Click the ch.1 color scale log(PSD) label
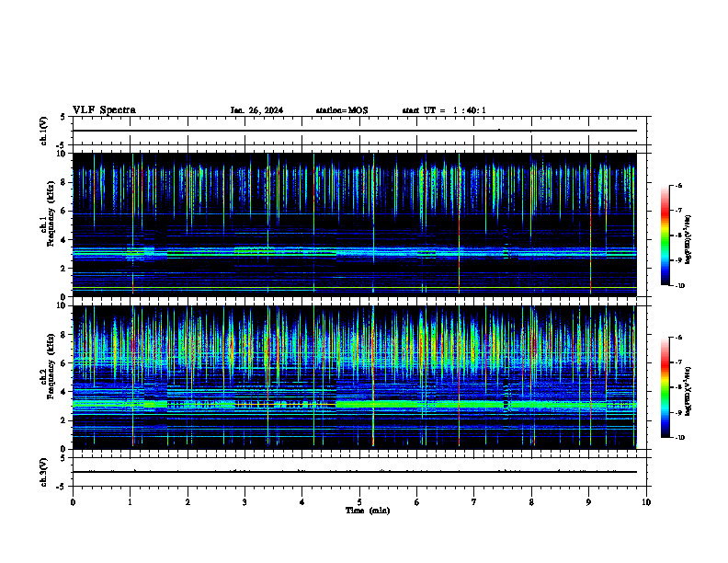The image size is (728, 563). pyautogui.click(x=688, y=240)
